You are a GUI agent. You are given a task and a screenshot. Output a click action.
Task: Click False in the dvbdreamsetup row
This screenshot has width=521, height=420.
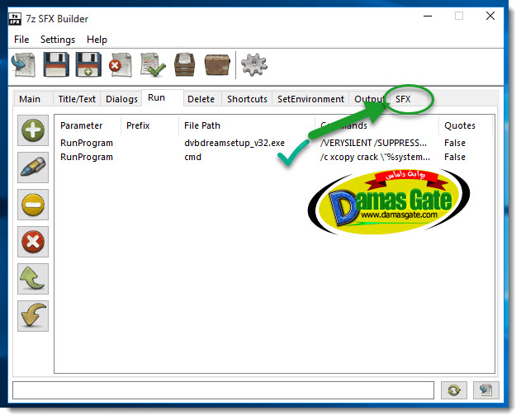pyautogui.click(x=455, y=143)
